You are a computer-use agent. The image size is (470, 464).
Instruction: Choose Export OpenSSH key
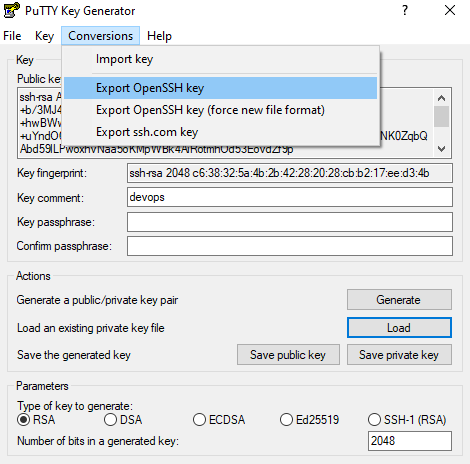click(220, 88)
